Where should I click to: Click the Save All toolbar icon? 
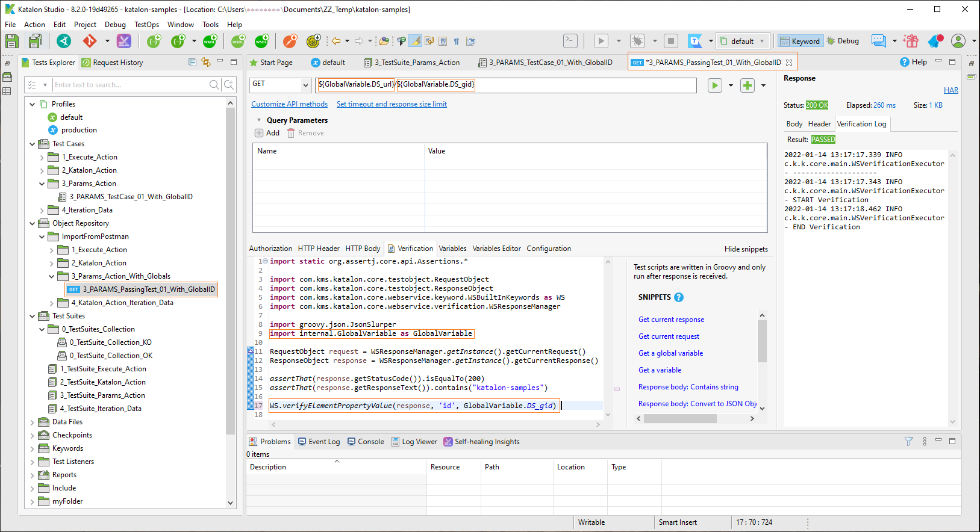point(35,41)
